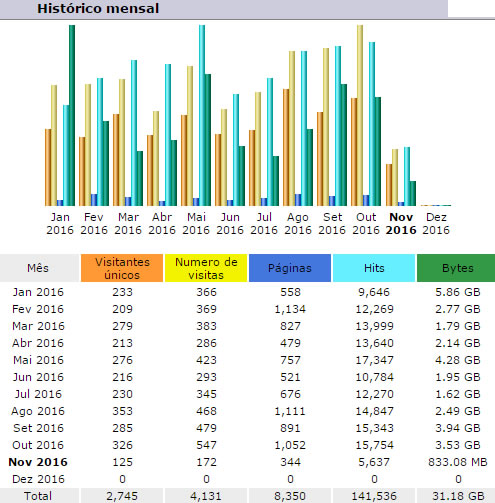Image resolution: width=495 pixels, height=503 pixels.
Task: Click the 'Histórico mensal' section heading
Action: pos(98,8)
